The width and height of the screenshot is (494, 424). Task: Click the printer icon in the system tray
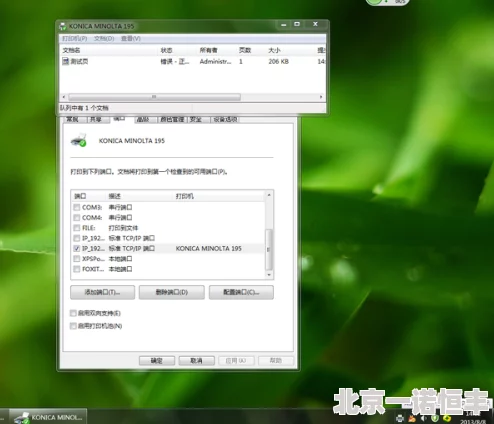[400, 418]
